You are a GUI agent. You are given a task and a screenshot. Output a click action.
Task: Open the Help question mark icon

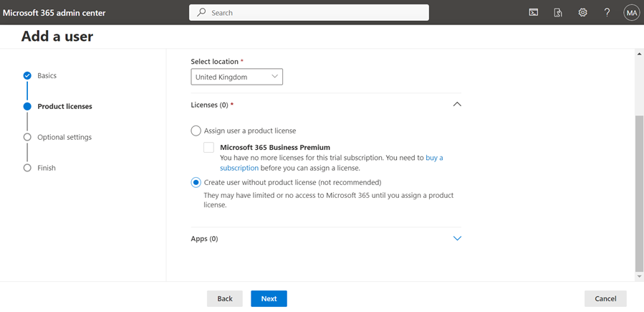click(607, 13)
